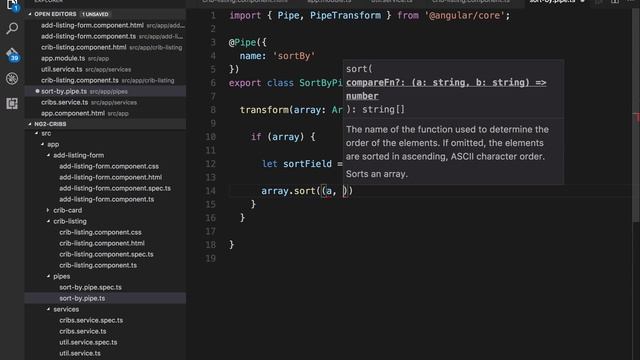
Task: Open cribs.service.ts in Open Editors
Action: [105, 102]
